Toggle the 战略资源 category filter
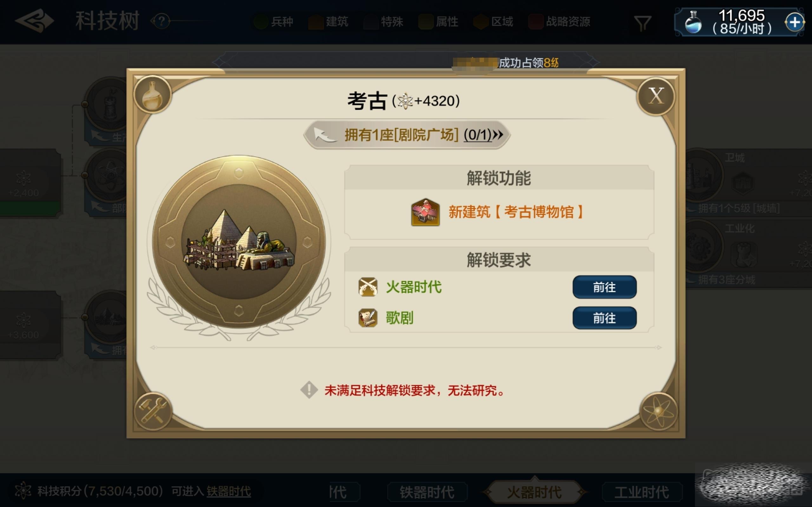 560,22
